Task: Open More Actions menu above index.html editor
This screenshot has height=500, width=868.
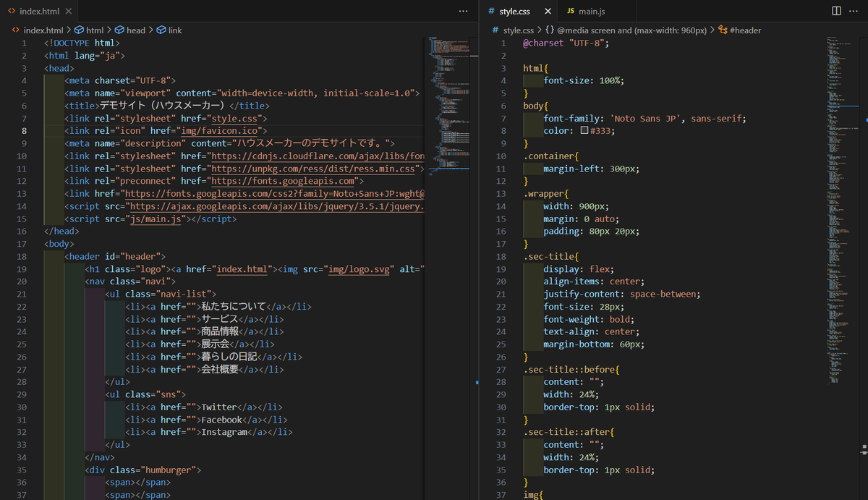Action: [x=463, y=12]
